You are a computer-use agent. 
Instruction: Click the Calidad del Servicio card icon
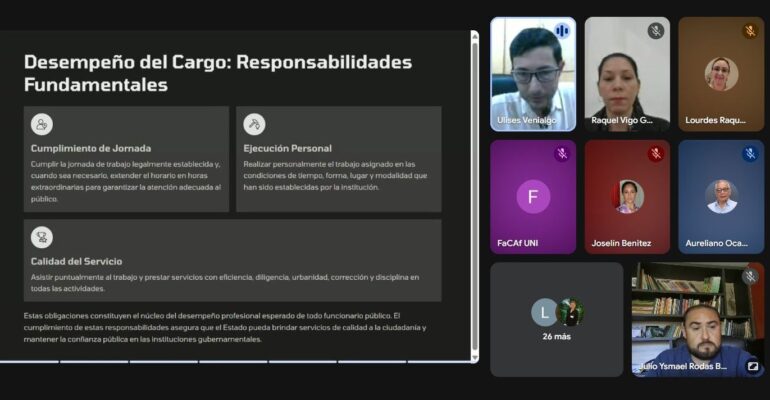(x=42, y=238)
